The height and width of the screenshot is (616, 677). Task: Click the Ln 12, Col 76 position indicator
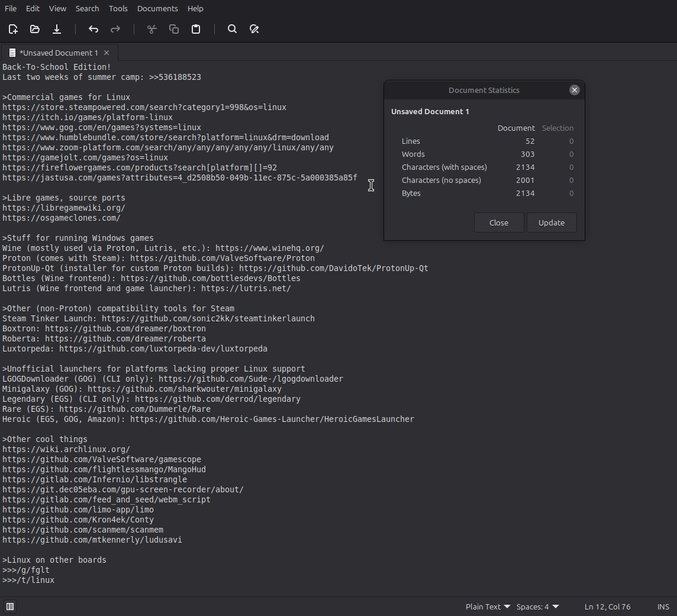607,607
